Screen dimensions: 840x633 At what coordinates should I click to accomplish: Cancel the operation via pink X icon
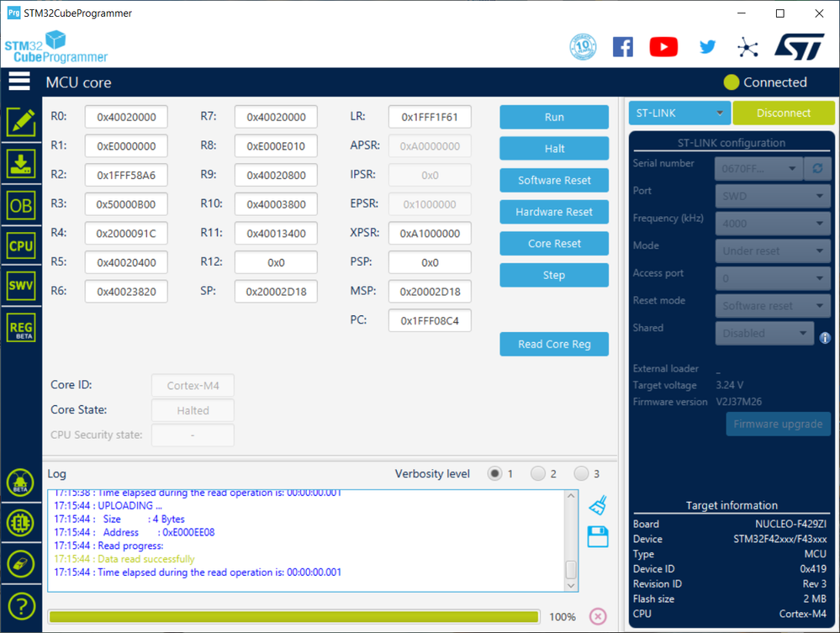coord(598,616)
